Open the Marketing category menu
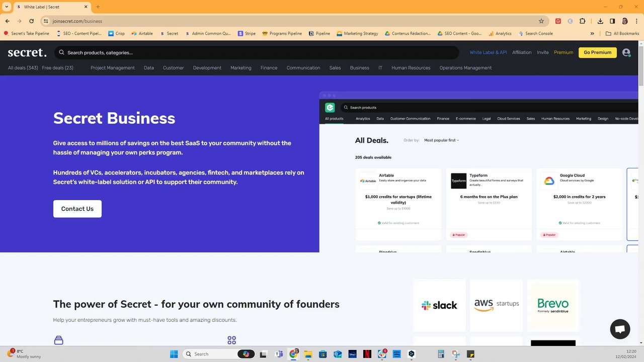The width and height of the screenshot is (644, 362). (x=240, y=68)
